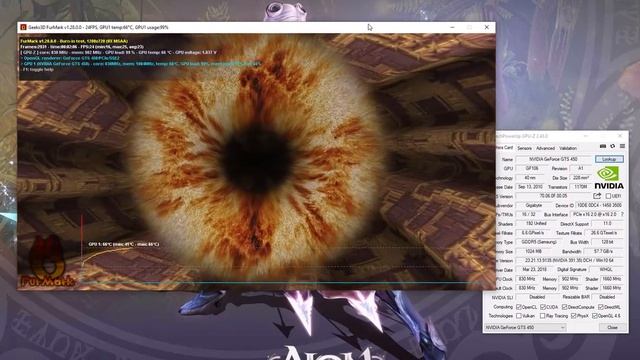Click the Memory Type GDDR5 (Samsung) field
Screen dimensions: 640x360
(539, 242)
